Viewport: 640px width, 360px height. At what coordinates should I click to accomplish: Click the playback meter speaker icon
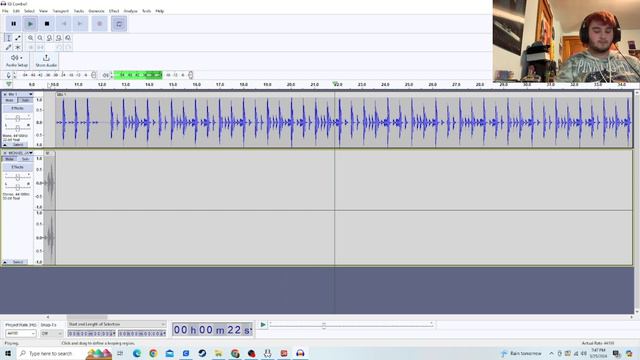(x=106, y=75)
